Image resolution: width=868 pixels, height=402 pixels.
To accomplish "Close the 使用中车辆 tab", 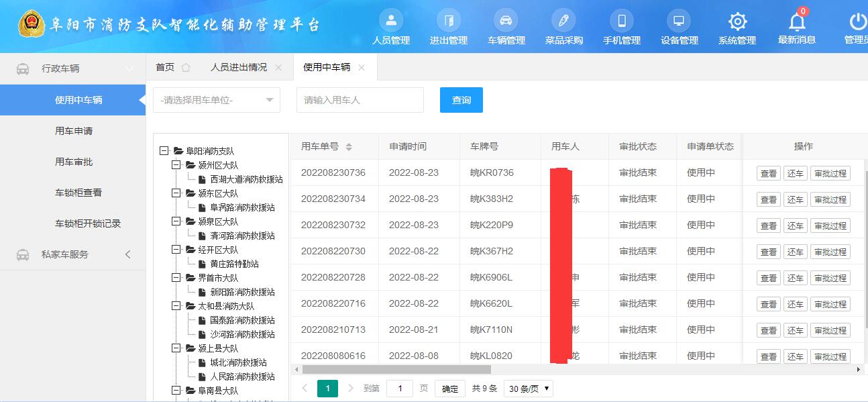I will click(x=362, y=67).
